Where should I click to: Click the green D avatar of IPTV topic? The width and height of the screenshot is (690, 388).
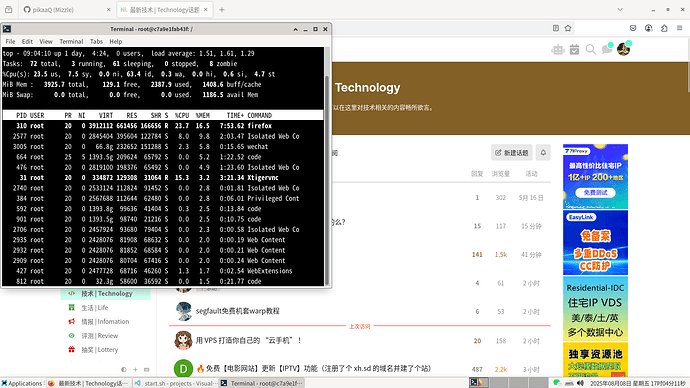point(184,369)
